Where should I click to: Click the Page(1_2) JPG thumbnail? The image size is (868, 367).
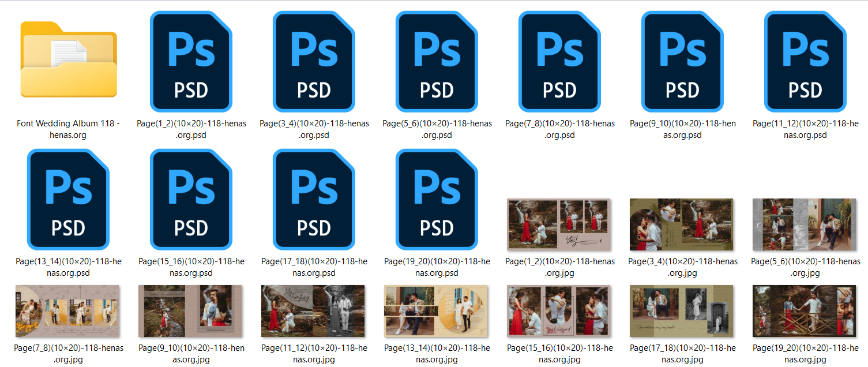pyautogui.click(x=559, y=224)
